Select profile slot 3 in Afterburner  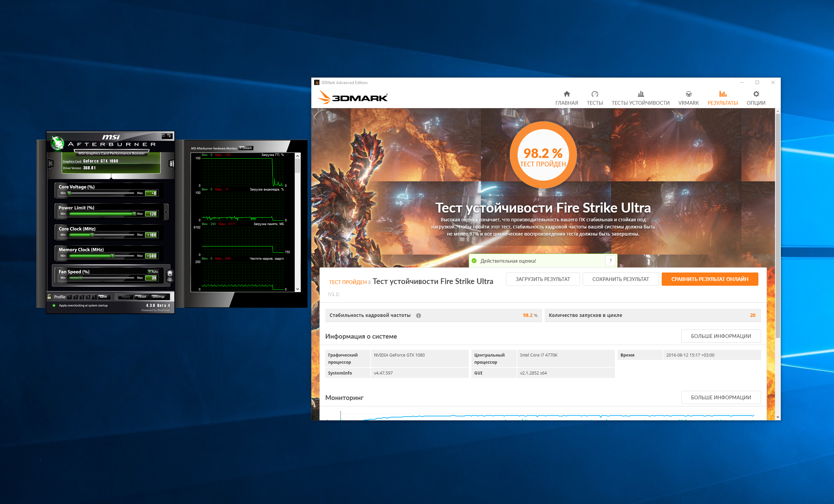point(82,297)
